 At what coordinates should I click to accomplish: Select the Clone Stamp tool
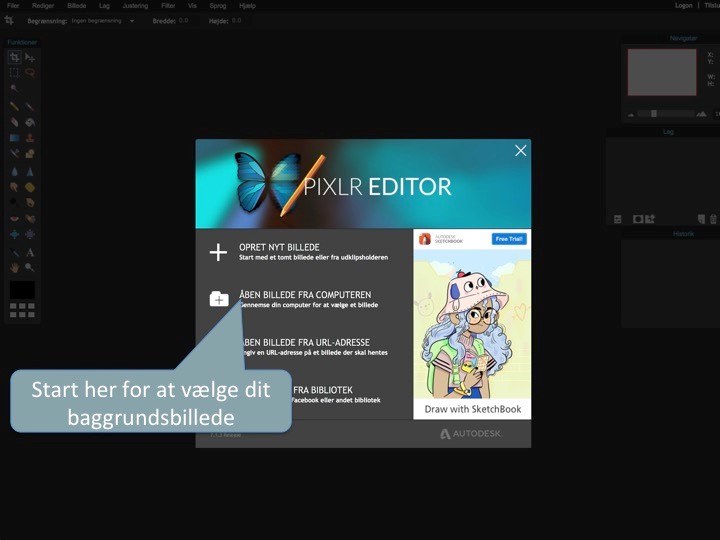tap(30, 138)
